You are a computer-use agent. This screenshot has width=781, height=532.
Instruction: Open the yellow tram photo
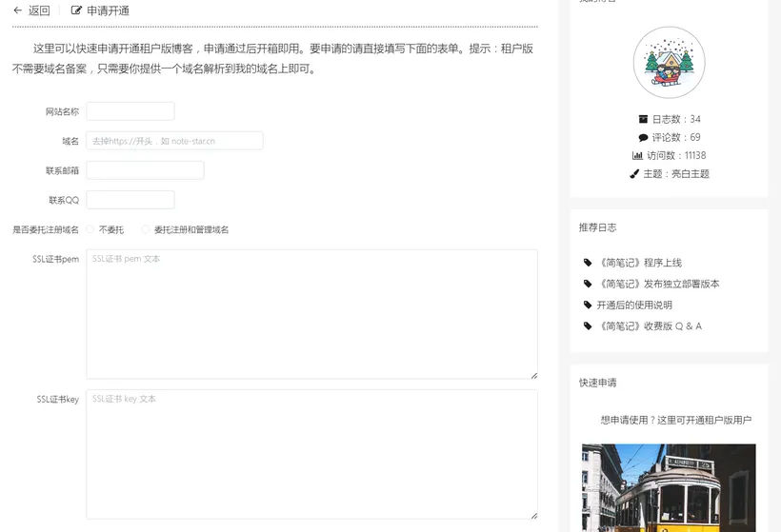[669, 488]
